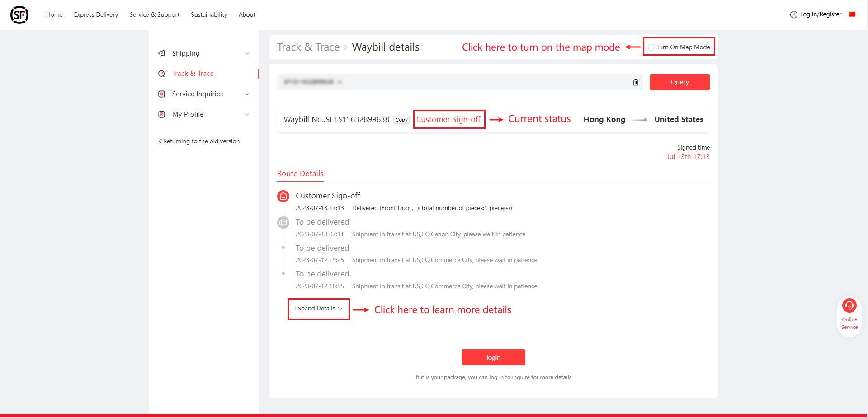Open the Online Service floating chat icon
Image resolution: width=868 pixels, height=417 pixels.
point(849,305)
